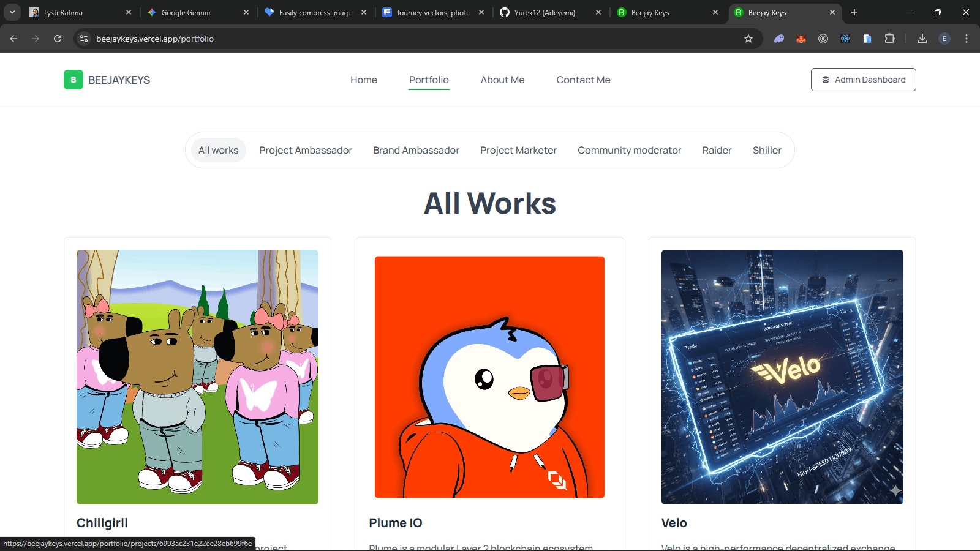Click the Plume IO project title

[x=396, y=523]
